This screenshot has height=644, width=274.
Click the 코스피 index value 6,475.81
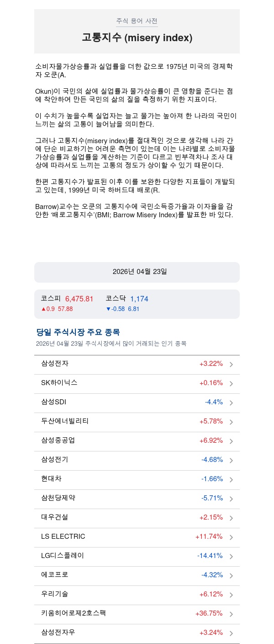point(79,299)
